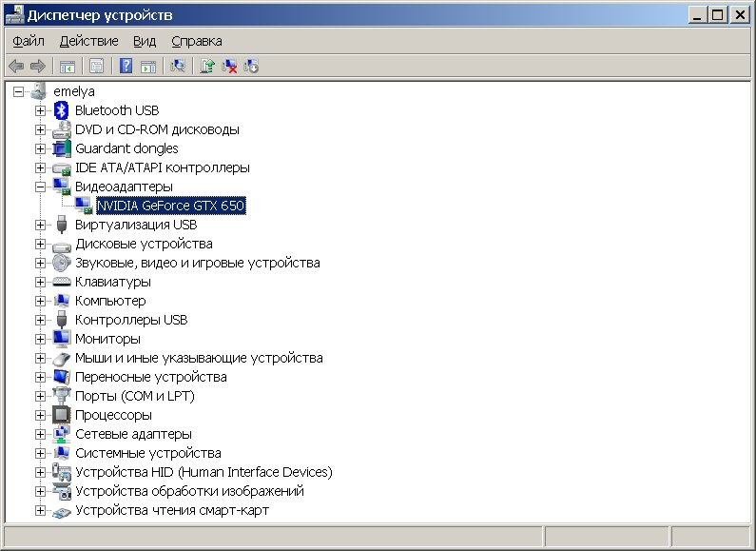Select the Контроллеры USB label

pos(131,320)
